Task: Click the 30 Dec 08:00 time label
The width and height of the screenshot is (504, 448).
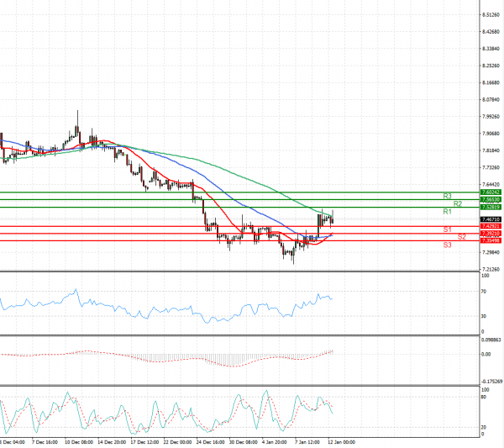Action: click(x=244, y=442)
